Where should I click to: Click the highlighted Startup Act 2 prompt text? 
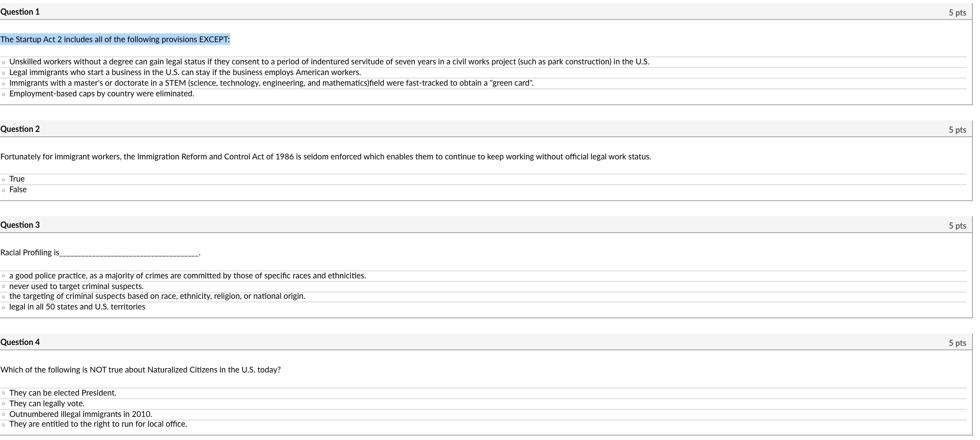pyautogui.click(x=116, y=39)
